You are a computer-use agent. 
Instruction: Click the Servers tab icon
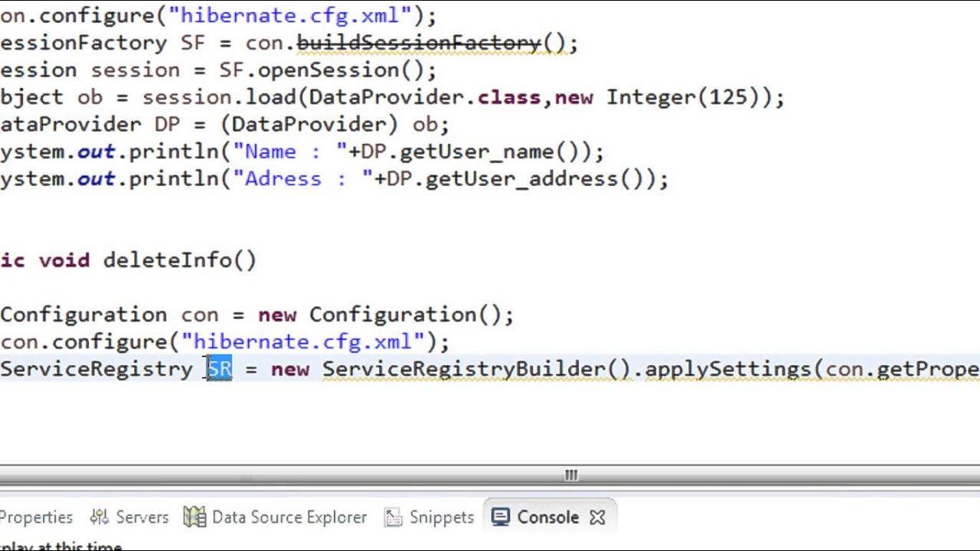[x=100, y=517]
